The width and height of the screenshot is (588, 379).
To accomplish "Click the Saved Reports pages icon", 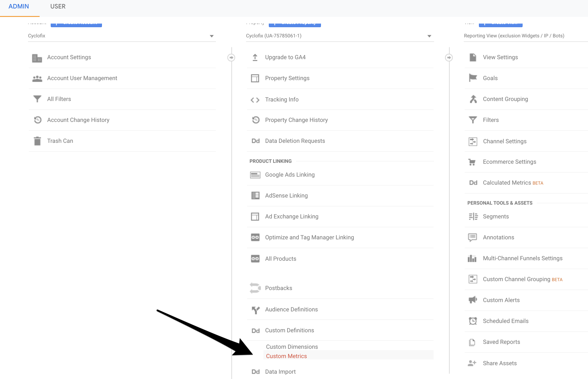I will [x=472, y=342].
